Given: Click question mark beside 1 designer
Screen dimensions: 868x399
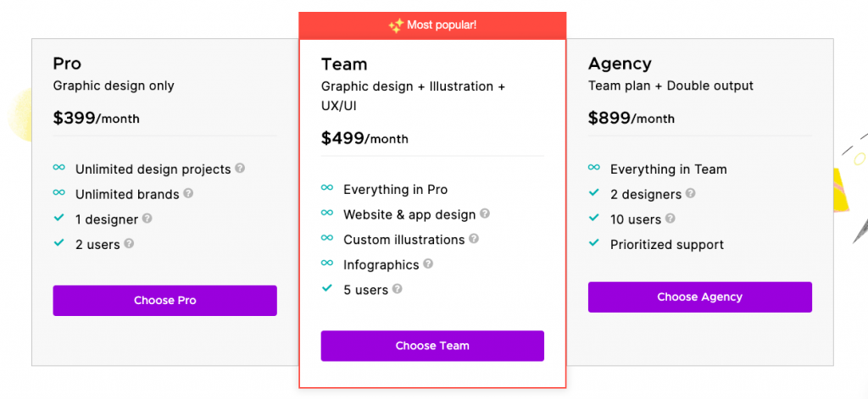Looking at the screenshot, I should (x=147, y=218).
